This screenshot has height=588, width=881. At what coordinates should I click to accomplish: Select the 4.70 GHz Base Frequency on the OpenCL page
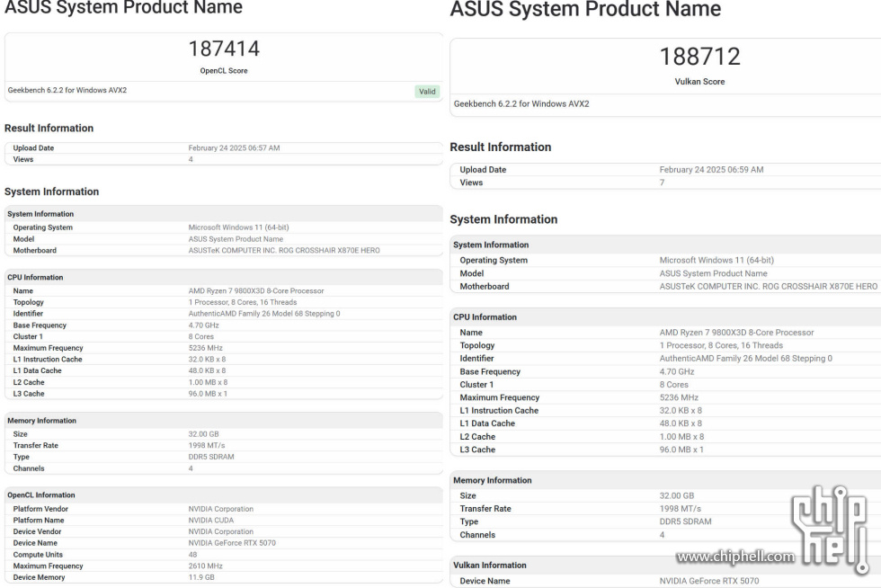(203, 325)
